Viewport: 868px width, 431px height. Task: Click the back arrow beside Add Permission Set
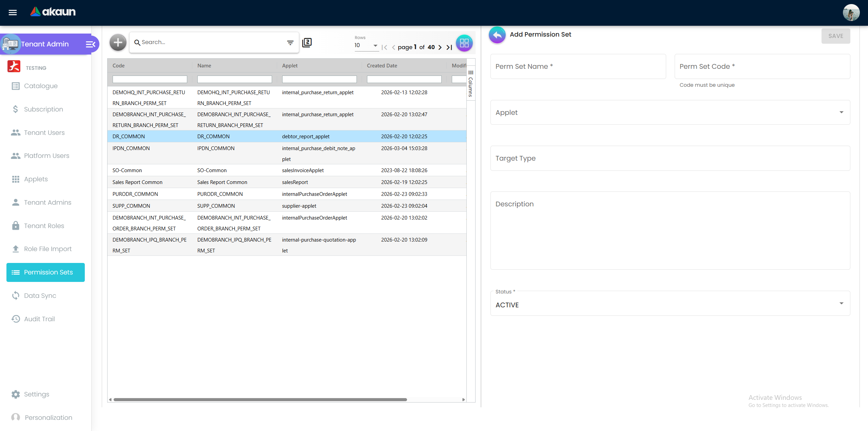click(497, 35)
